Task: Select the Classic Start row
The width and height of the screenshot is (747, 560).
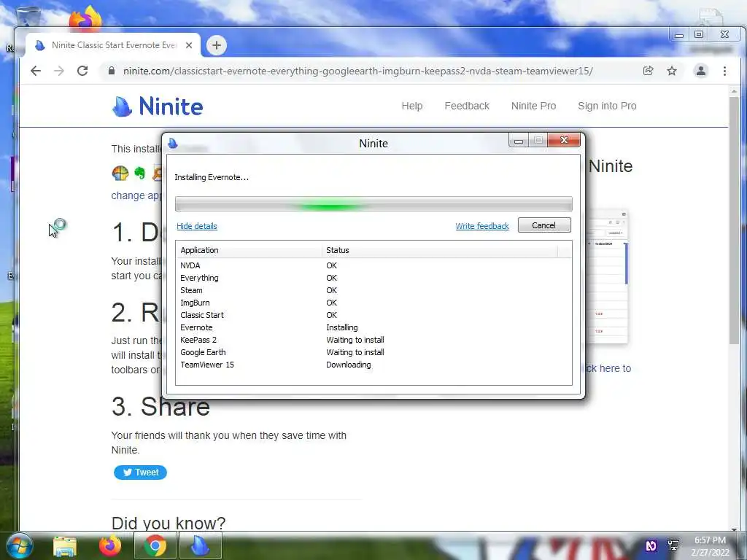Action: point(373,315)
